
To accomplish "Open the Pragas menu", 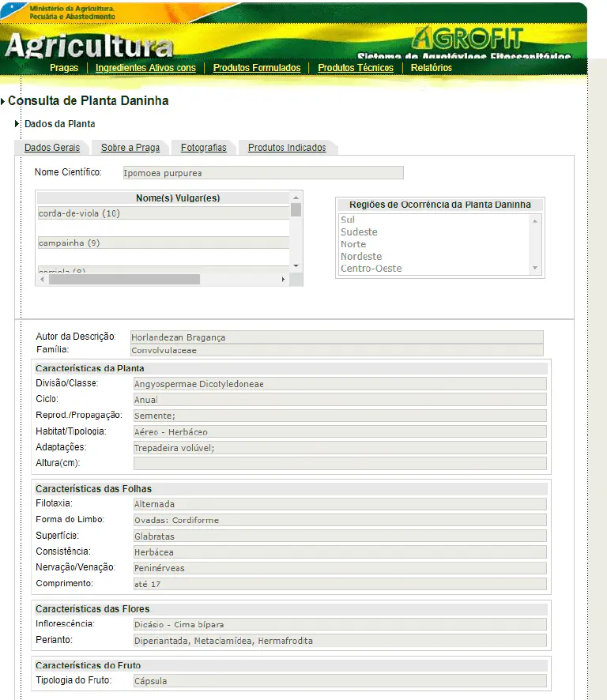I will [x=64, y=68].
